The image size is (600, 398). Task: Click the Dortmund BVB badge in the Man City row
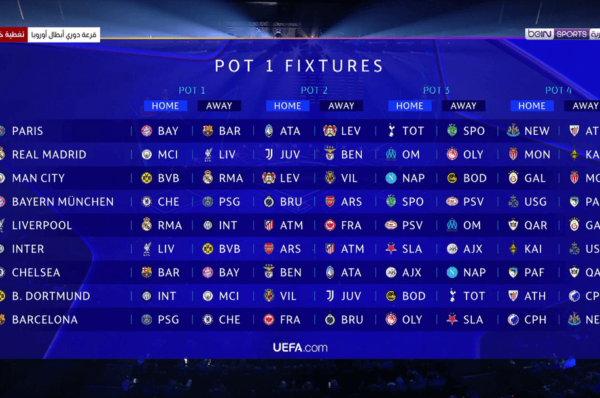point(147,178)
